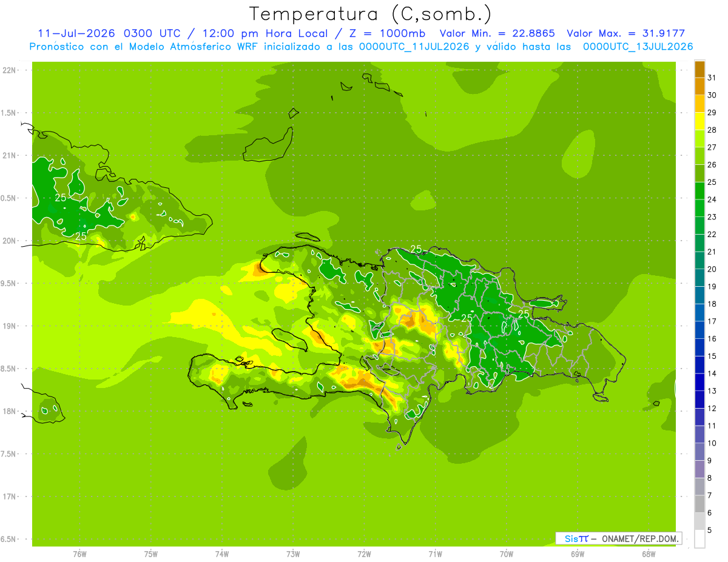Pick the legend swatch between 19 and 20
The image size is (728, 562).
[x=699, y=278]
